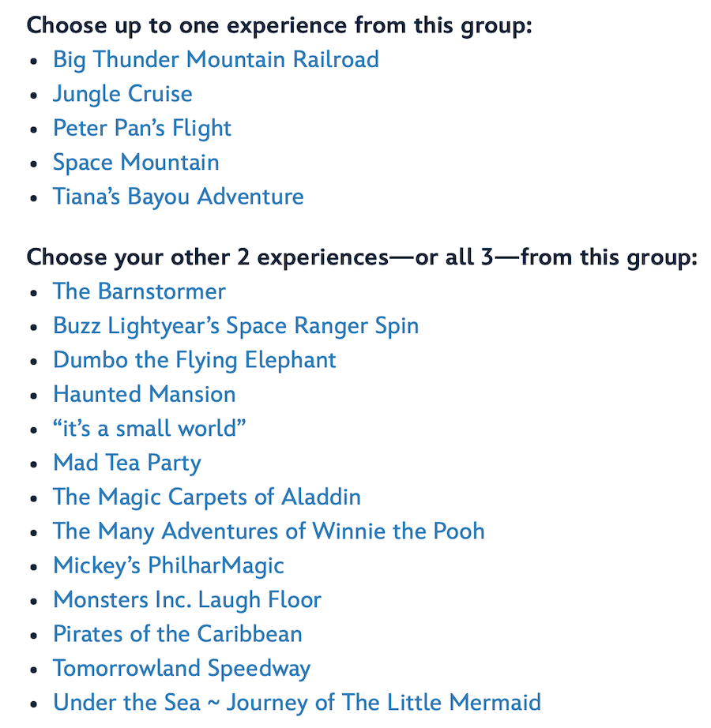The height and width of the screenshot is (728, 711).
Task: Open the Space Mountain link
Action: coord(136,163)
